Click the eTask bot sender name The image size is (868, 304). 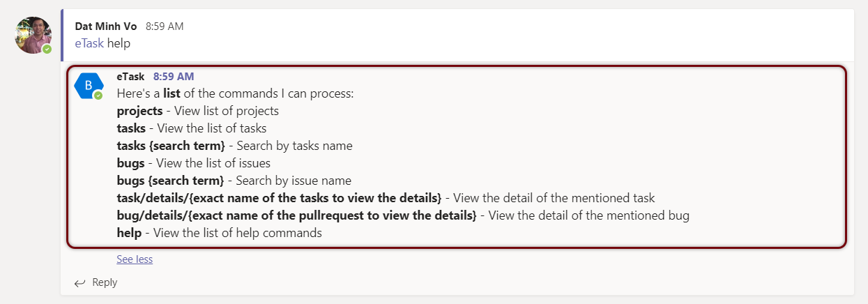[x=131, y=76]
